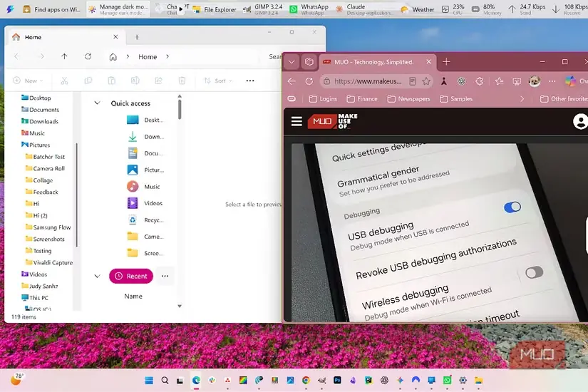The height and width of the screenshot is (392, 588).
Task: Open Edge Extensions puzzle icon
Action: [x=479, y=81]
